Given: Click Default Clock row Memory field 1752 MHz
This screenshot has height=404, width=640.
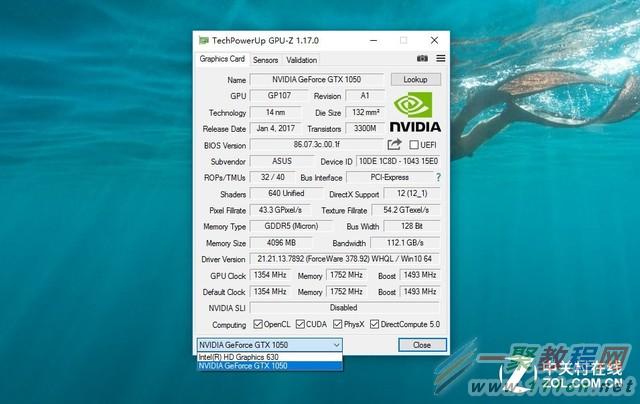Looking at the screenshot, I should click(347, 292).
